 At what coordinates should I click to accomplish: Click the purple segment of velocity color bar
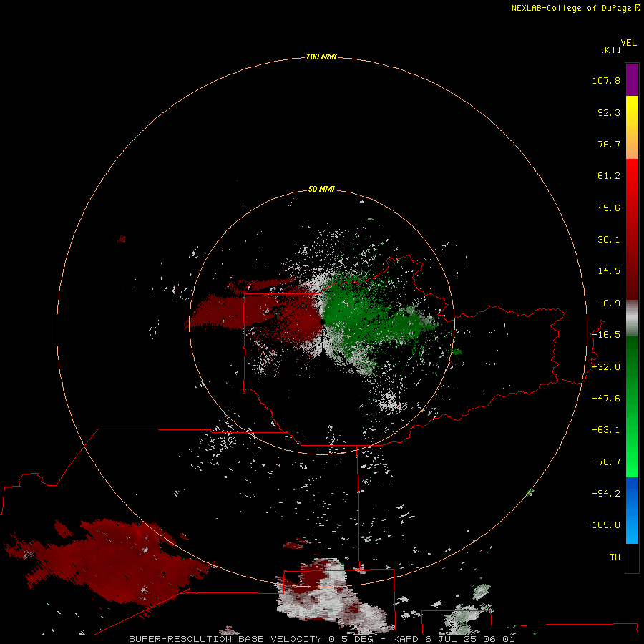[x=632, y=79]
